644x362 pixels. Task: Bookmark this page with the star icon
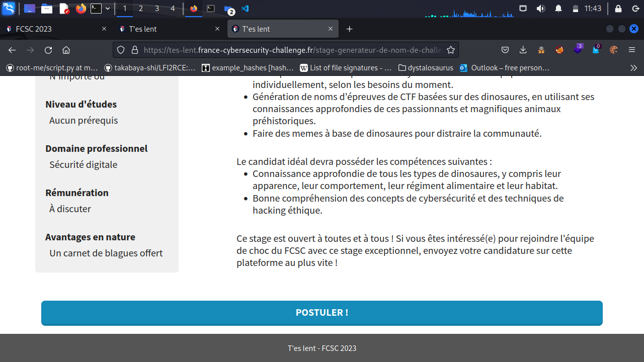point(451,50)
